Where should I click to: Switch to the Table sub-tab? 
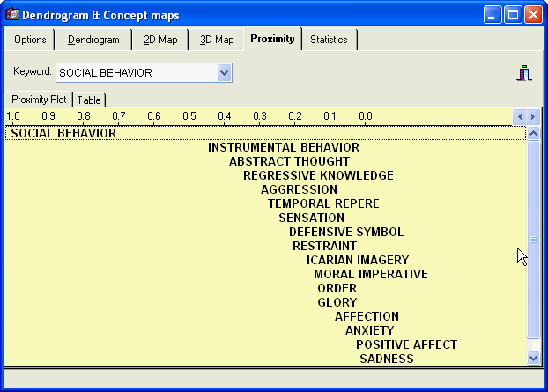[x=89, y=100]
